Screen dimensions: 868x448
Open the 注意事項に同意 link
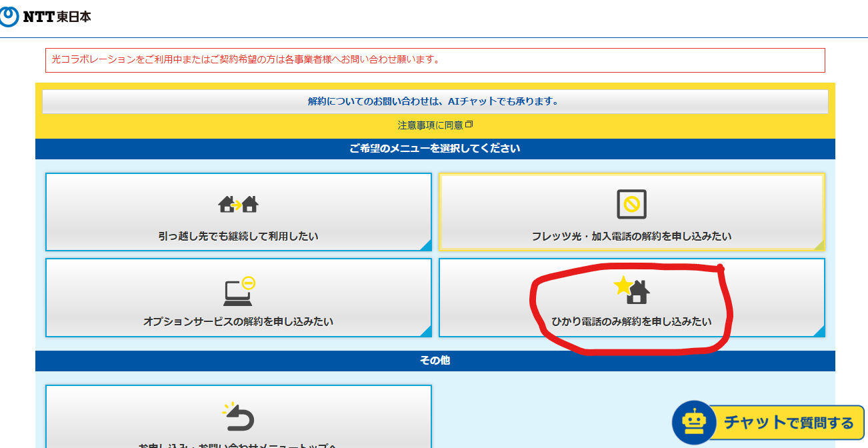click(431, 125)
